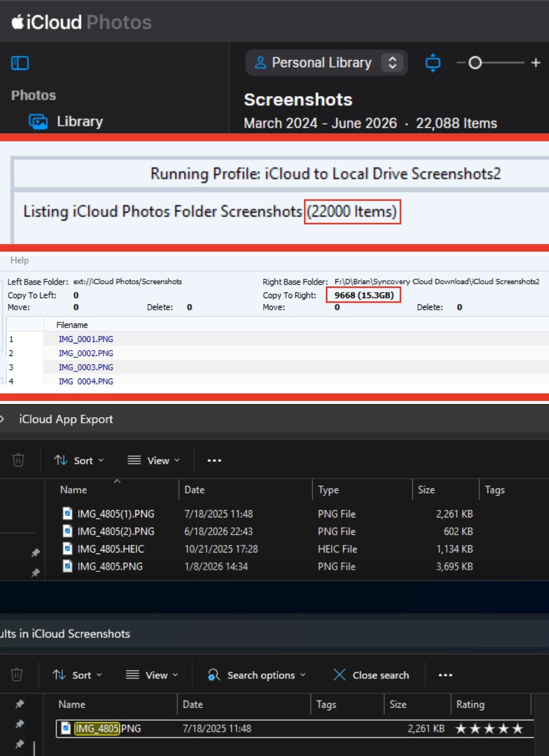Open the Sort dropdown in search results window
549x756 pixels.
click(78, 675)
